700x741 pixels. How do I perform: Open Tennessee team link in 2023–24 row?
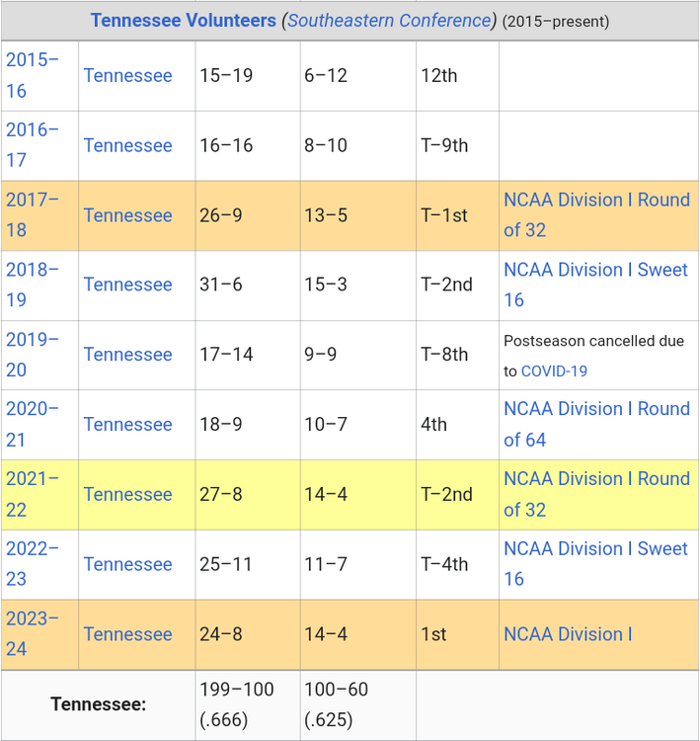tap(127, 634)
